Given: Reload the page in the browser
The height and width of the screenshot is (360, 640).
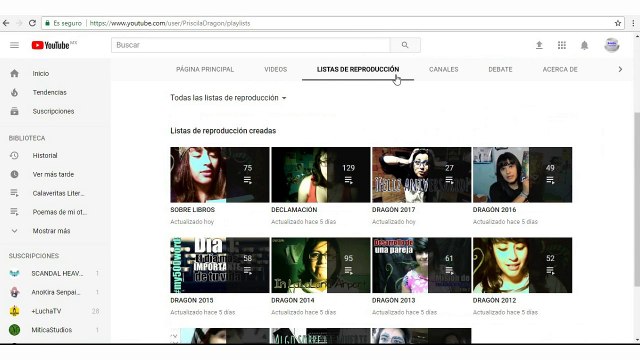Looking at the screenshot, I should pos(32,23).
